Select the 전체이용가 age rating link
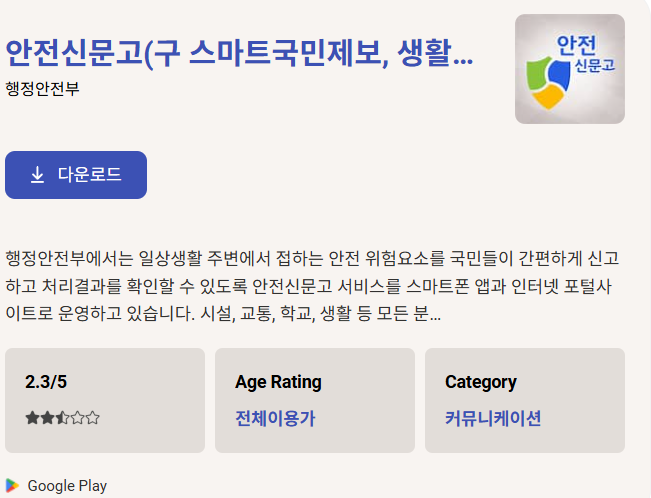This screenshot has height=498, width=651. [x=275, y=418]
